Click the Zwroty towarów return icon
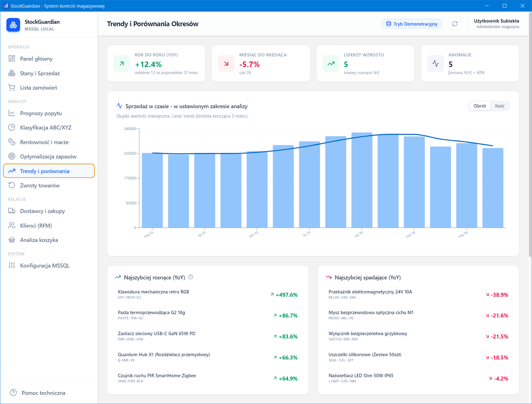The width and height of the screenshot is (532, 404). (x=12, y=185)
